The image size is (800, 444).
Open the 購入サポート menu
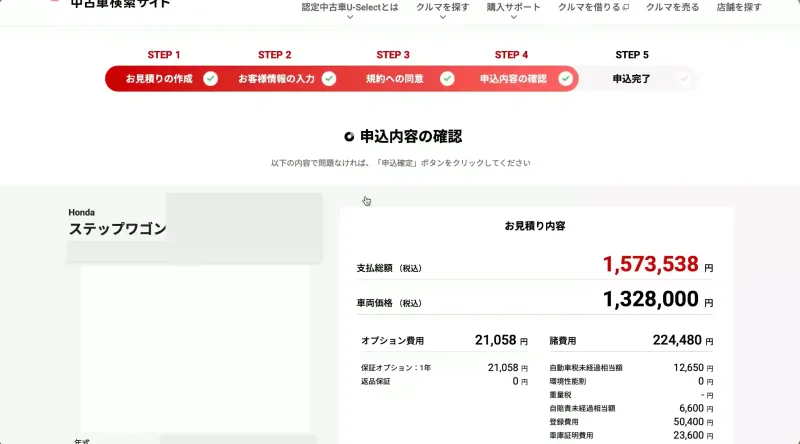[513, 7]
